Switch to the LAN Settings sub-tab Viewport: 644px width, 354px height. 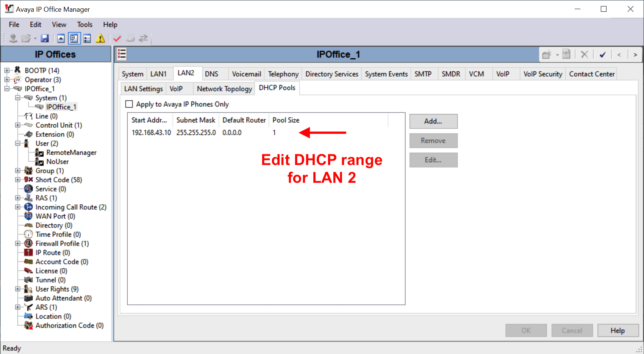tap(143, 89)
